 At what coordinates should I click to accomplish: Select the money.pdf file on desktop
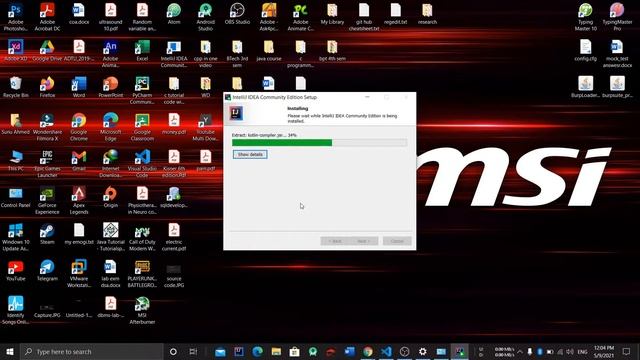(174, 123)
